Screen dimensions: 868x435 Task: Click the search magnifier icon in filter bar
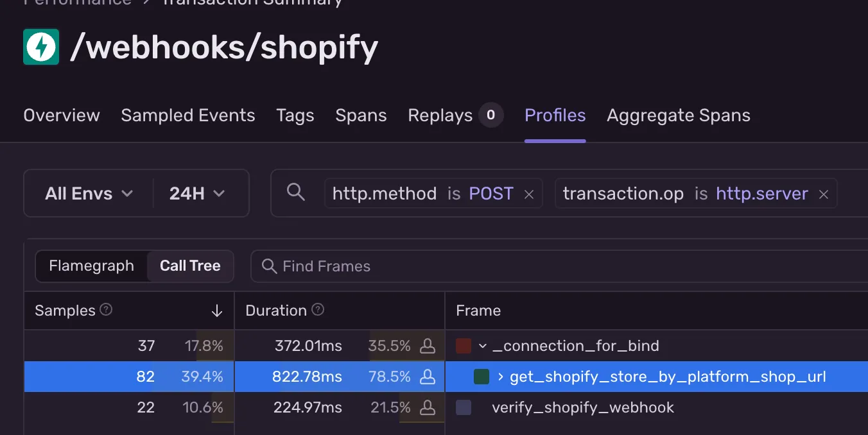(x=295, y=192)
